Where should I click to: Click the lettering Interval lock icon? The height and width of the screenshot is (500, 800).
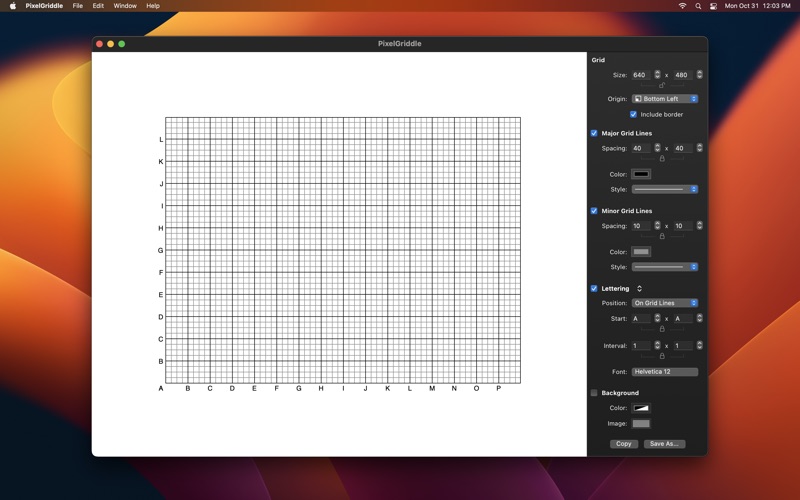click(662, 356)
